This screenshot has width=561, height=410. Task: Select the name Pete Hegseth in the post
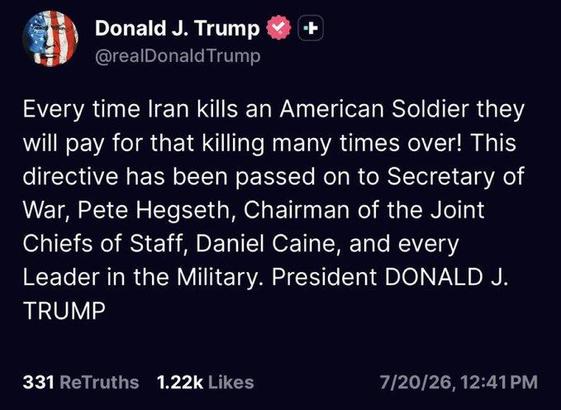point(153,210)
